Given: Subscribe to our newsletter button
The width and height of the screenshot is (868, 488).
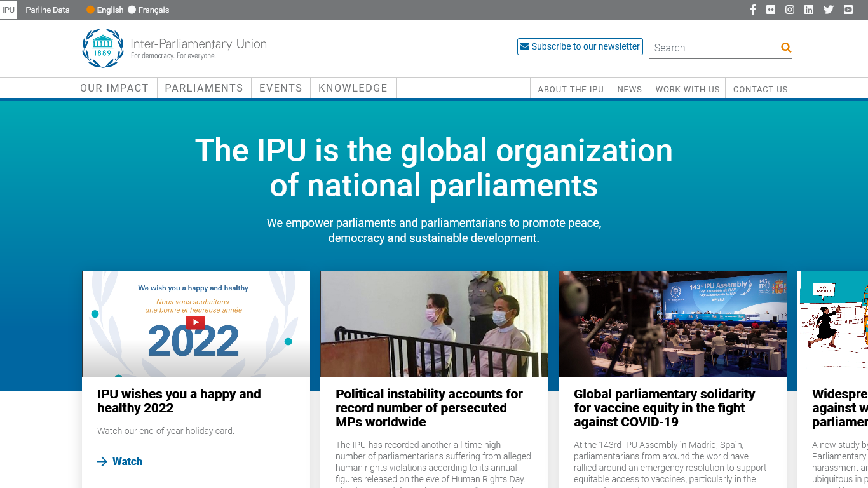Looking at the screenshot, I should 580,46.
